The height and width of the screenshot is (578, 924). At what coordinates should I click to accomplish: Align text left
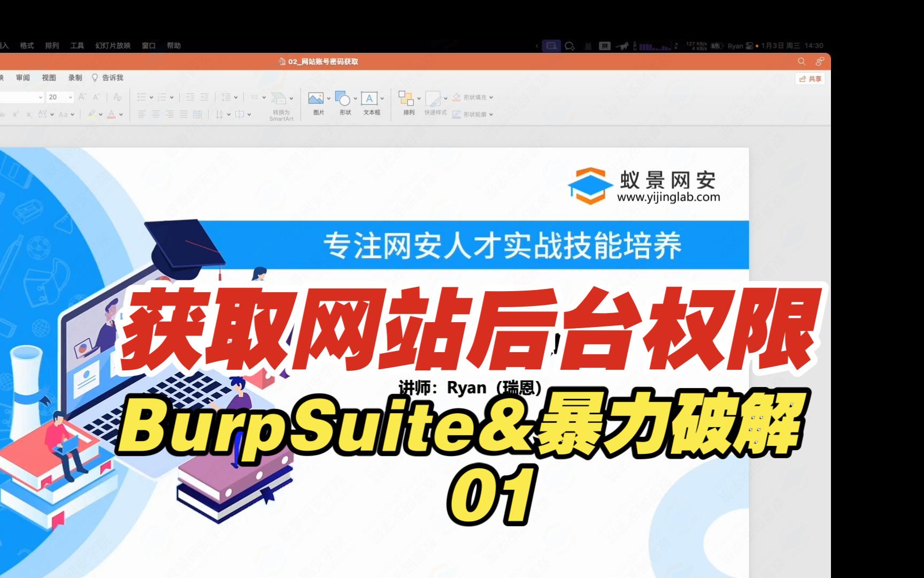coord(142,114)
